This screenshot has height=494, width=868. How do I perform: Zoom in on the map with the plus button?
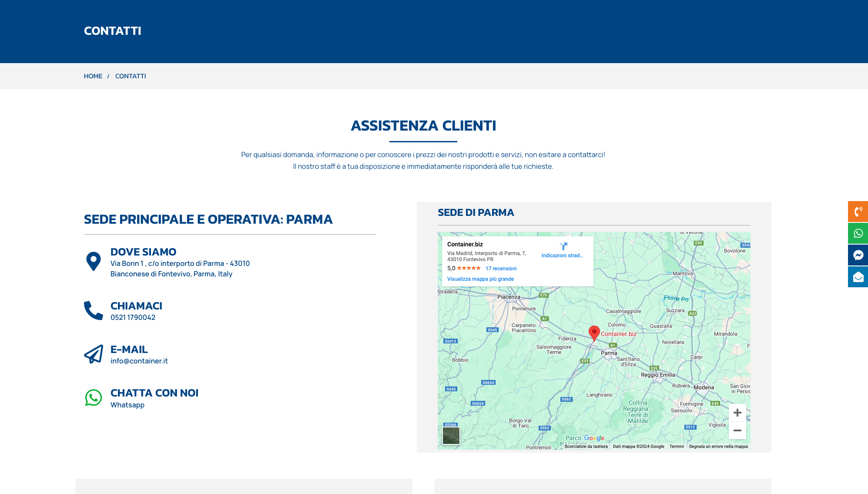pyautogui.click(x=737, y=412)
